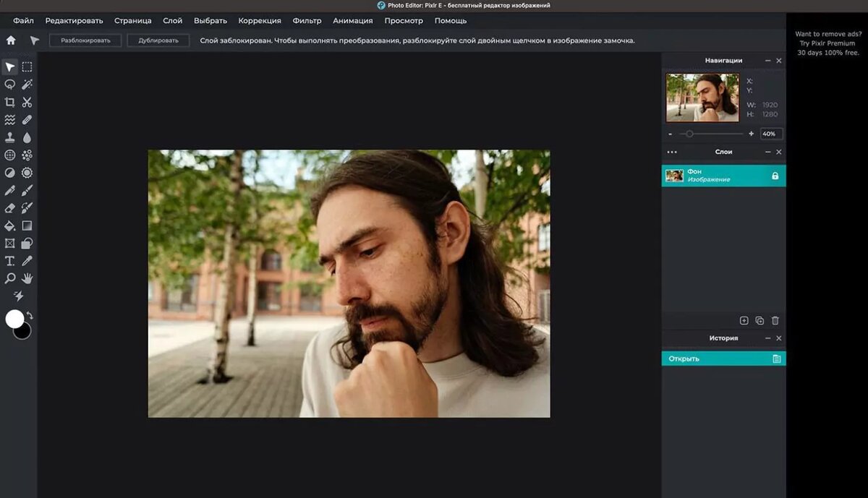Viewport: 868px width, 498px height.
Task: Open the Выбрать menu
Action: pyautogui.click(x=210, y=21)
